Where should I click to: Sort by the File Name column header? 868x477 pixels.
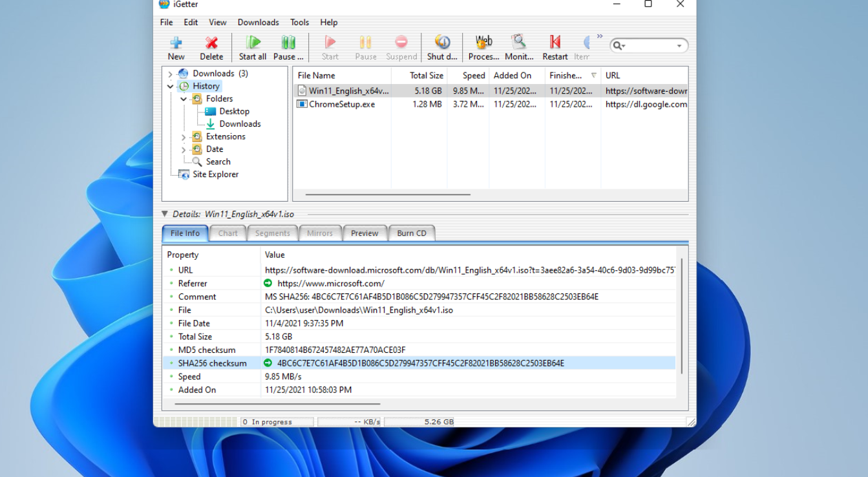[342, 76]
